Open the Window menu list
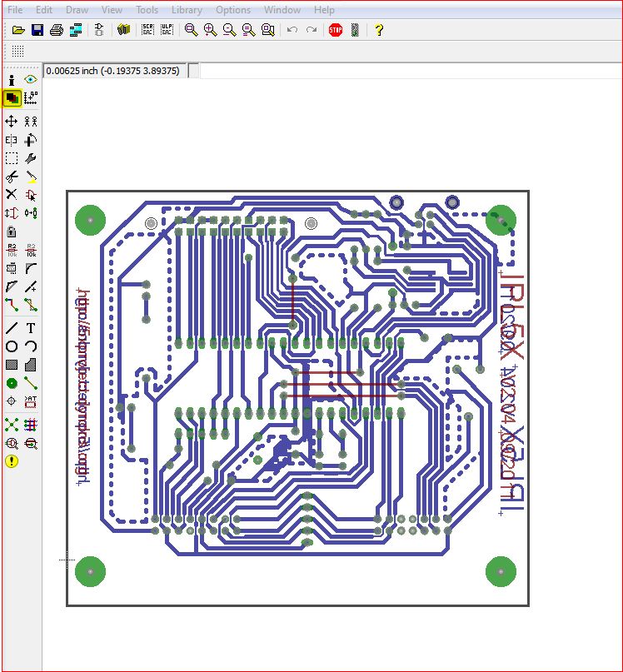The image size is (623, 672). click(x=282, y=9)
